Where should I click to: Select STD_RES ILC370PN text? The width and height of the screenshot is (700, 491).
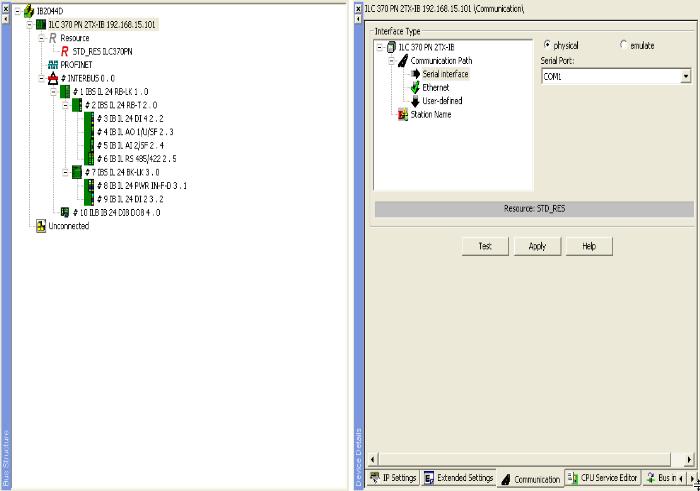[103, 52]
